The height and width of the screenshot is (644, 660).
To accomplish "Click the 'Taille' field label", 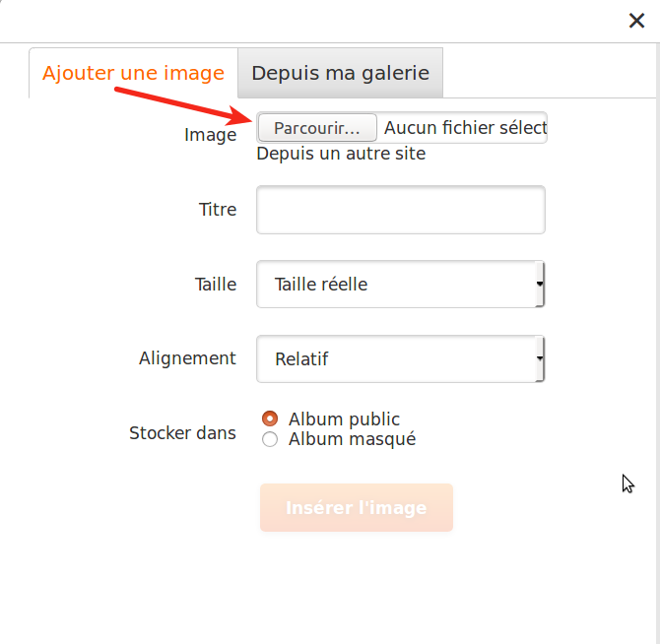I will tap(216, 285).
